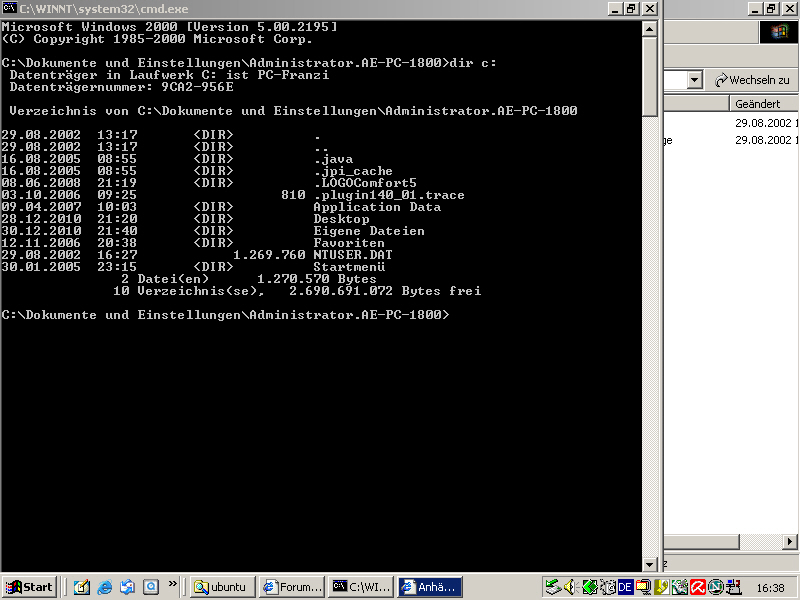The height and width of the screenshot is (600, 800).
Task: Click the Datenträgernummer: 9CA2-956E line
Action: 121,87
